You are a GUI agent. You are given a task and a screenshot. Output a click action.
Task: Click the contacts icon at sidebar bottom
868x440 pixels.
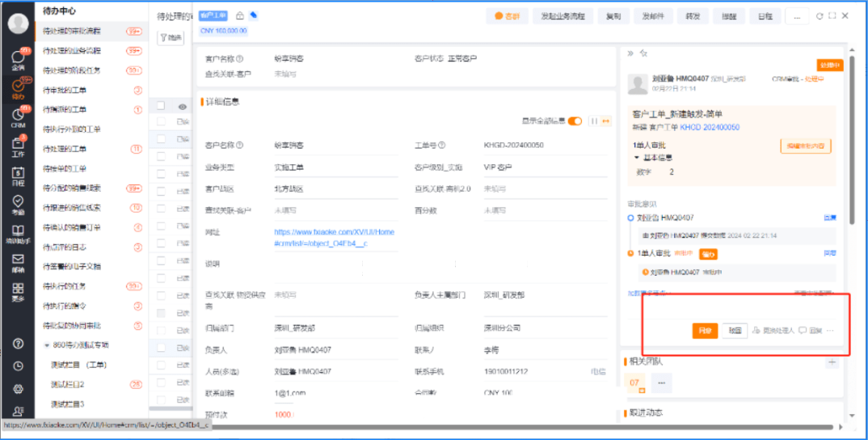click(19, 411)
